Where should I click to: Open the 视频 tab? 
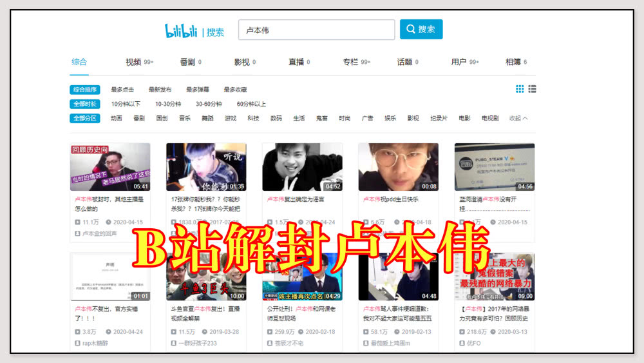click(139, 62)
